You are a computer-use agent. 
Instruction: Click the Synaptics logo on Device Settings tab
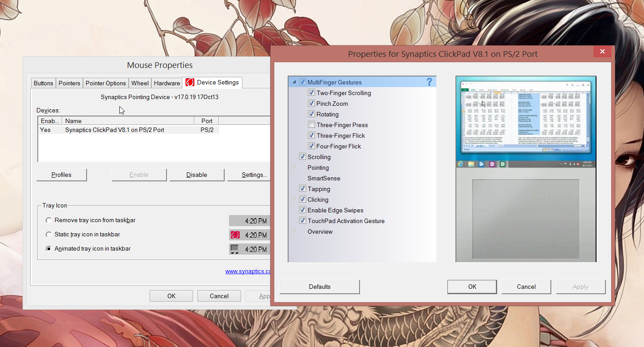pos(190,82)
